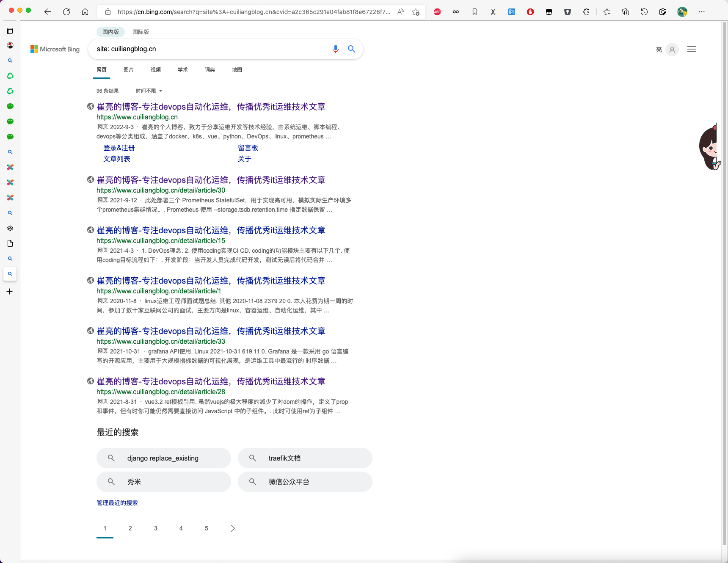
Task: Click the 亮 account name text
Action: (x=659, y=50)
